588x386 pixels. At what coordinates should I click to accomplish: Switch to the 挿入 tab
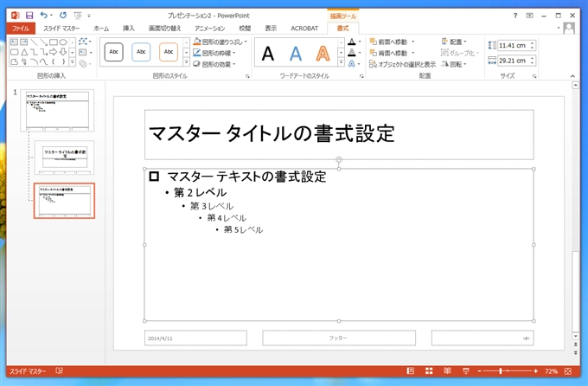point(129,29)
